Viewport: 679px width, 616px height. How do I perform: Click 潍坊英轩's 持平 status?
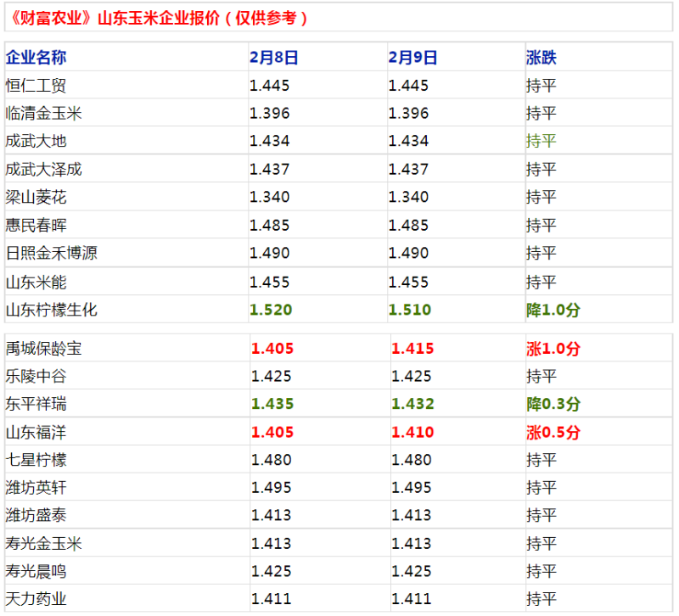tap(542, 487)
